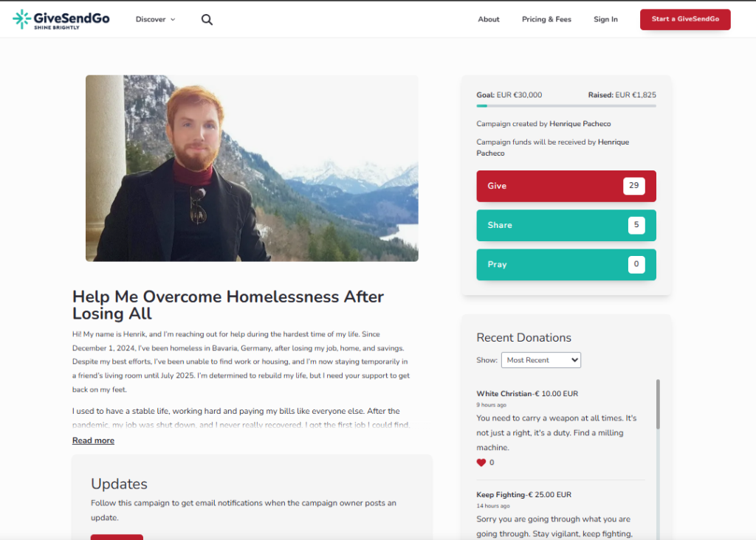Open the Sign In link
Image resolution: width=756 pixels, height=540 pixels.
[x=605, y=19]
